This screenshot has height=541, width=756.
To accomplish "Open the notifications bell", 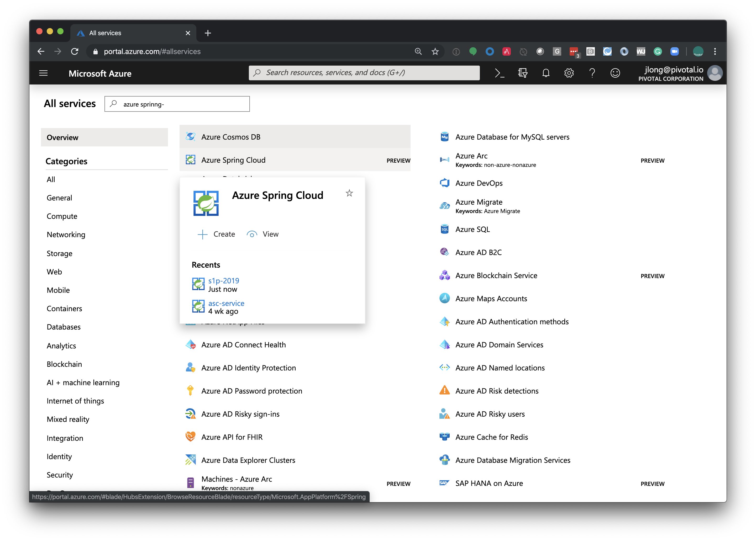I will 546,73.
